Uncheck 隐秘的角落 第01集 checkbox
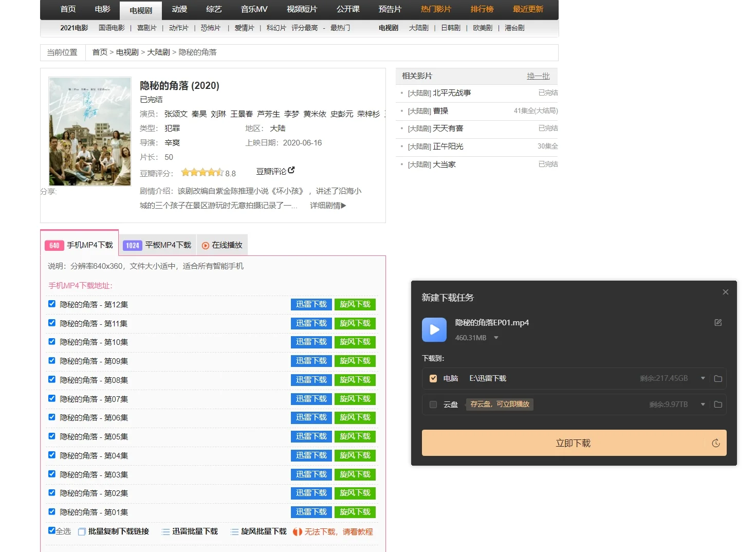The height and width of the screenshot is (552, 756). point(52,511)
